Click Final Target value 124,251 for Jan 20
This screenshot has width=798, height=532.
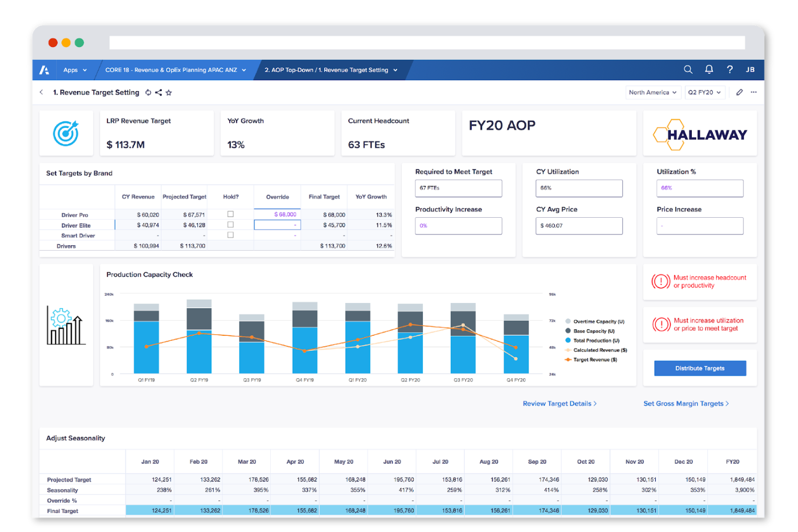[x=150, y=510]
